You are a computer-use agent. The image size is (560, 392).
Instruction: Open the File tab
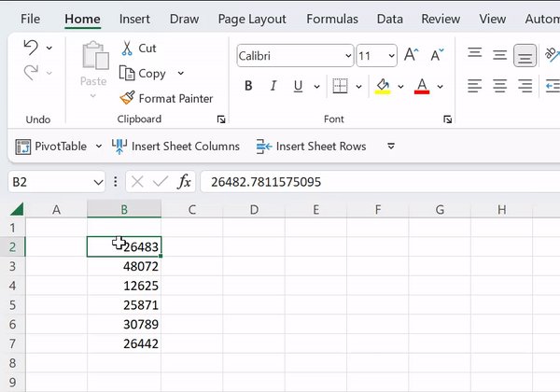point(30,19)
